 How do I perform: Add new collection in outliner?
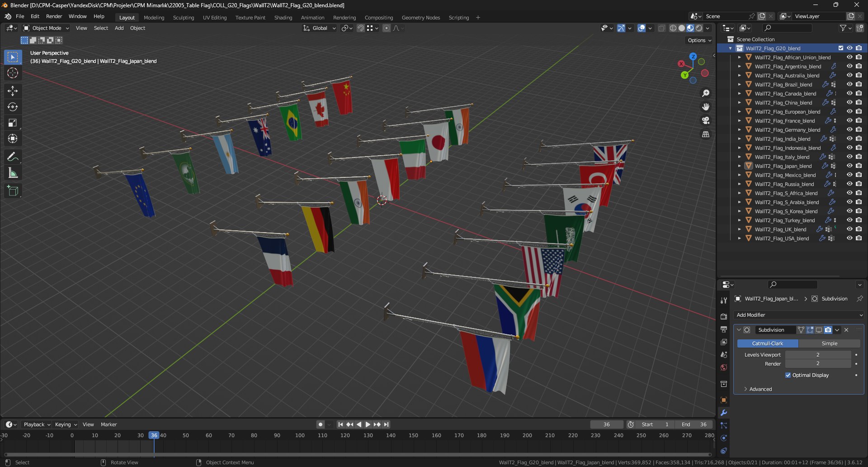pos(859,28)
